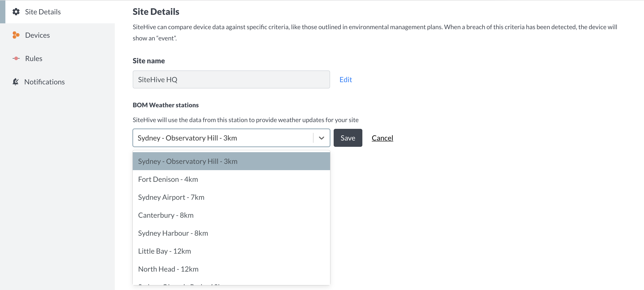Viewport: 644px width, 290px height.
Task: Cancel the weather station change
Action: click(x=382, y=138)
